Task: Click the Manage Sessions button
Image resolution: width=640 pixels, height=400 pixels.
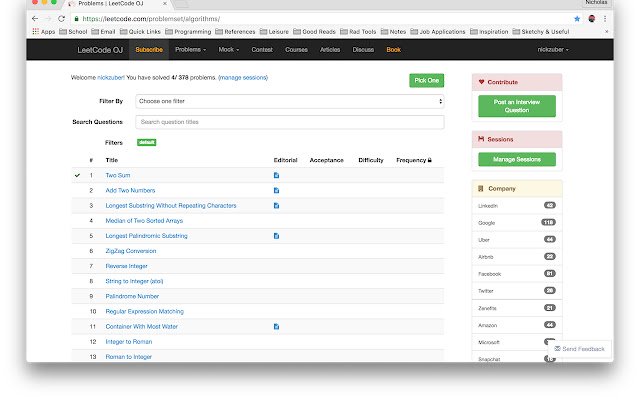Action: pyautogui.click(x=517, y=159)
